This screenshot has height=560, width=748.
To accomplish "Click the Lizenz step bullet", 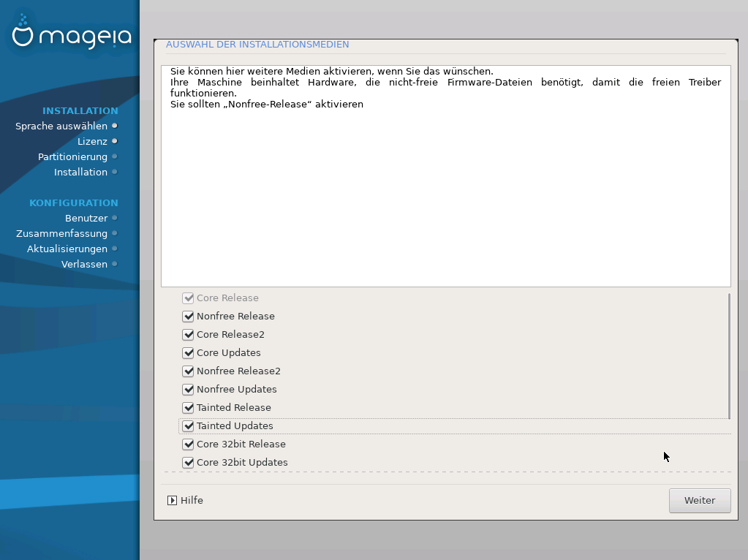I will pyautogui.click(x=115, y=141).
